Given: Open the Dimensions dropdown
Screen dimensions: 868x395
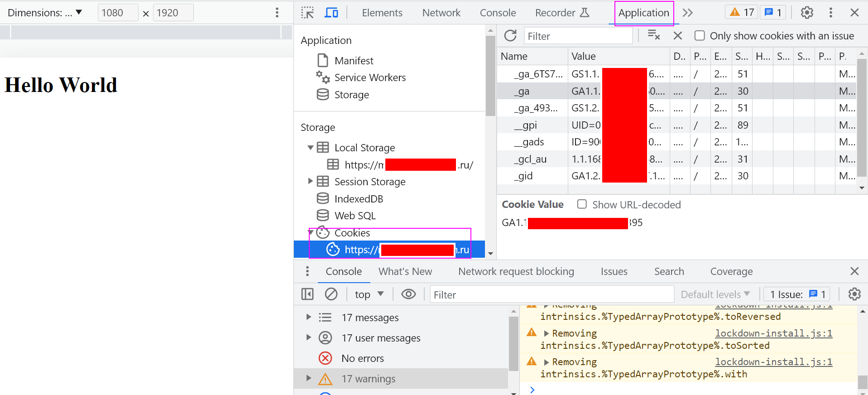Looking at the screenshot, I should click(45, 13).
